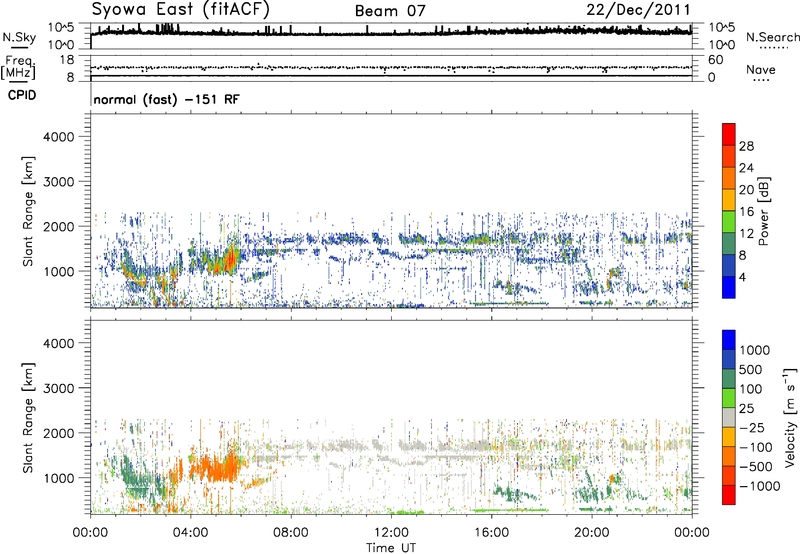Click the 'Velocity [m s-1]' colorbar title
This screenshot has height=554, width=800.
pos(790,417)
